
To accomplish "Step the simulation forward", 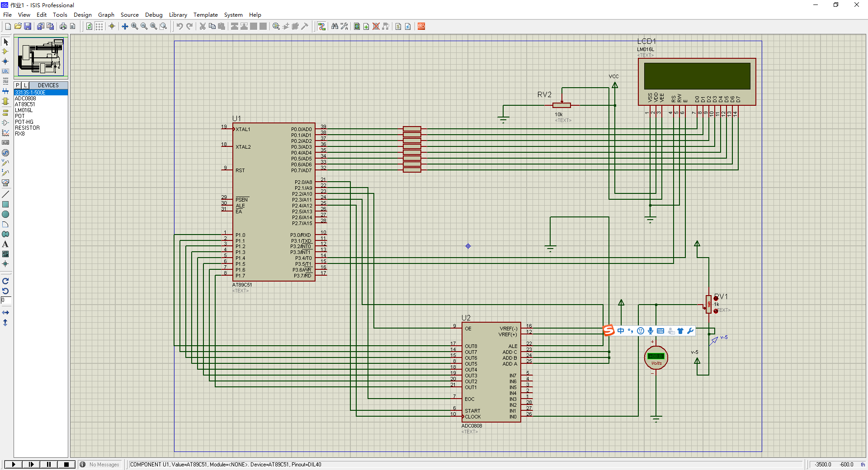I will 31,464.
